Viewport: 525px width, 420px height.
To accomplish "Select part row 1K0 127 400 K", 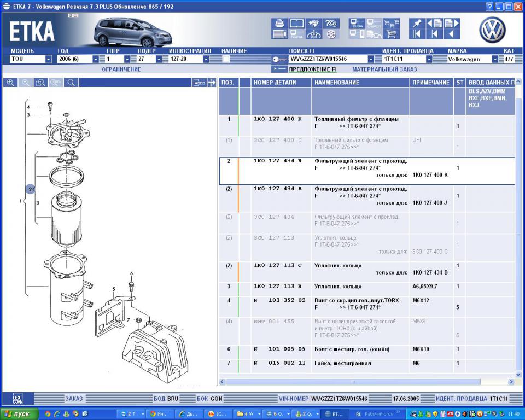I will (x=367, y=126).
